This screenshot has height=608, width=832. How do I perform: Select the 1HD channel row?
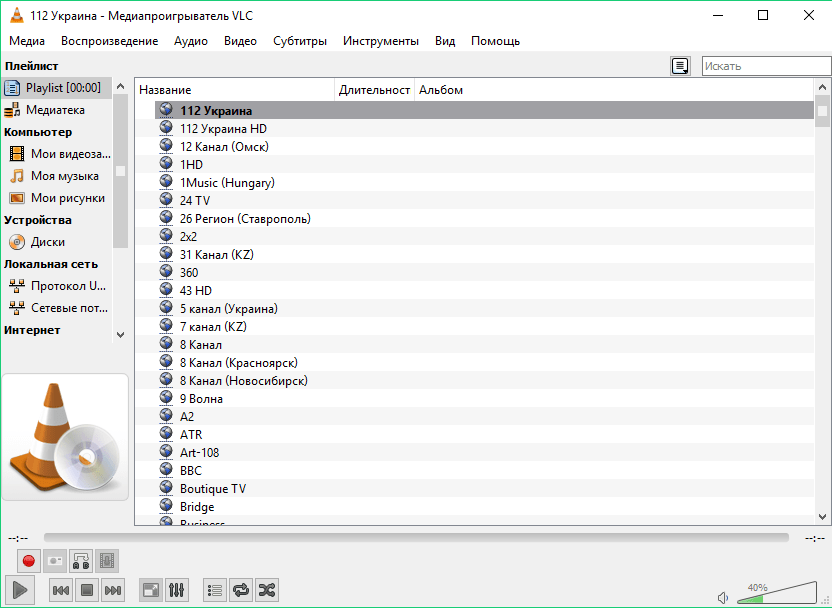point(474,164)
